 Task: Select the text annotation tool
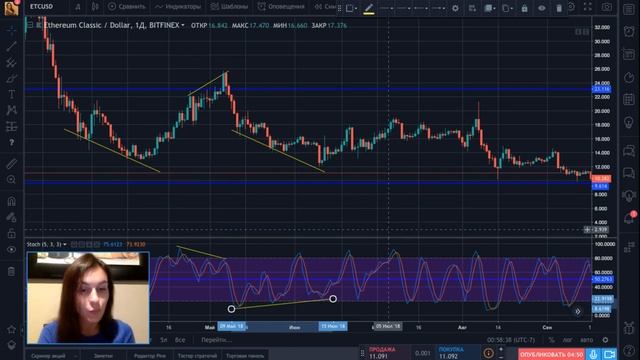pos(11,94)
